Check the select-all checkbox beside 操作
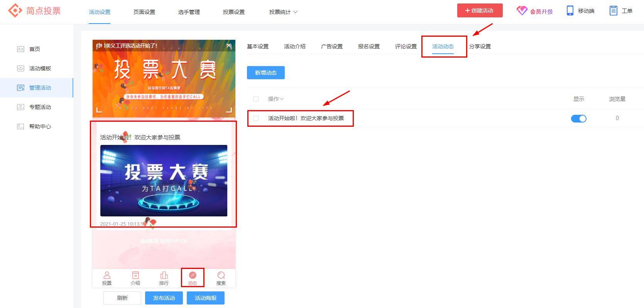This screenshot has width=644, height=308. tap(256, 99)
